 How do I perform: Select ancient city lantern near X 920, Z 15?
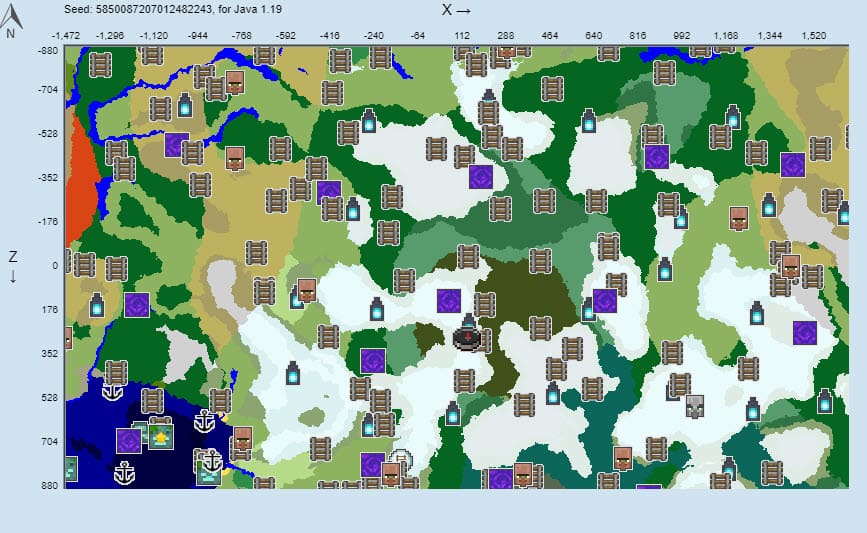coord(665,269)
